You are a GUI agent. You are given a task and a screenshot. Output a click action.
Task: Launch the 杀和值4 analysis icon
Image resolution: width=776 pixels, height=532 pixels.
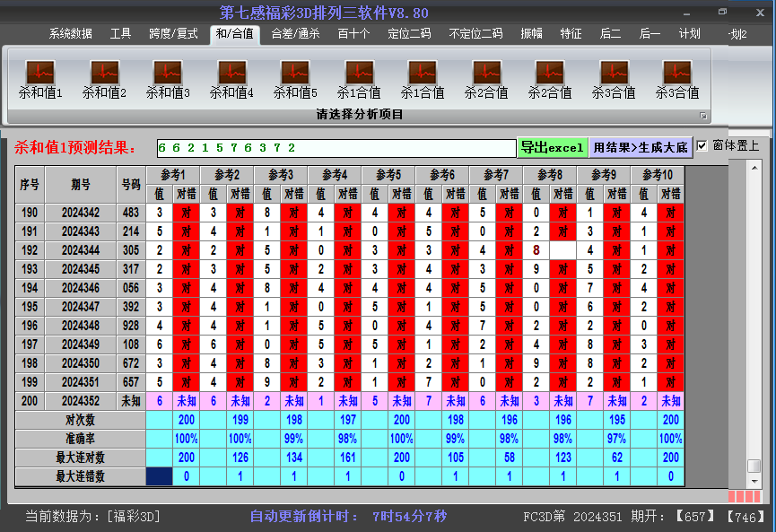tap(231, 79)
